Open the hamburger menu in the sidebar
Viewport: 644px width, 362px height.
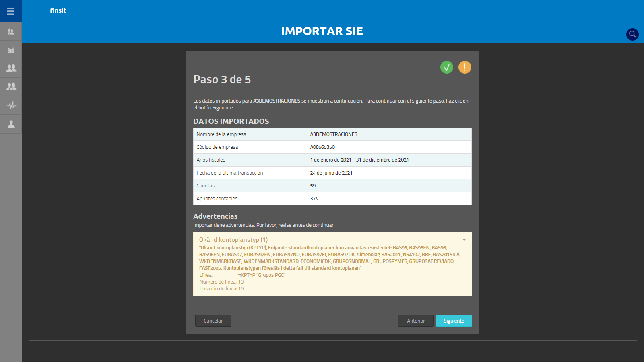[11, 11]
